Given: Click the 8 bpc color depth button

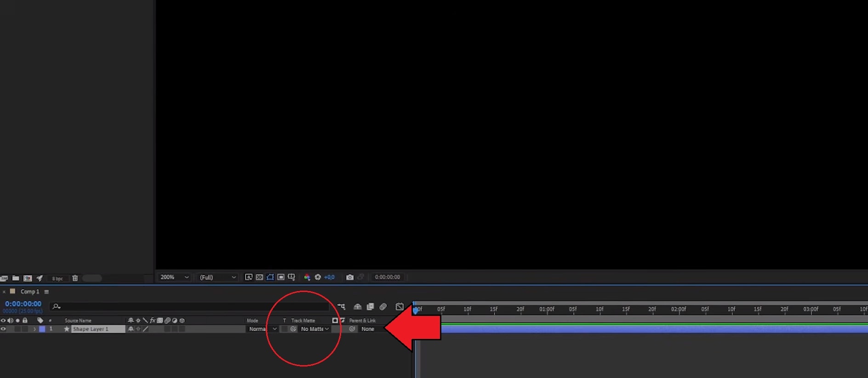Looking at the screenshot, I should (x=57, y=279).
